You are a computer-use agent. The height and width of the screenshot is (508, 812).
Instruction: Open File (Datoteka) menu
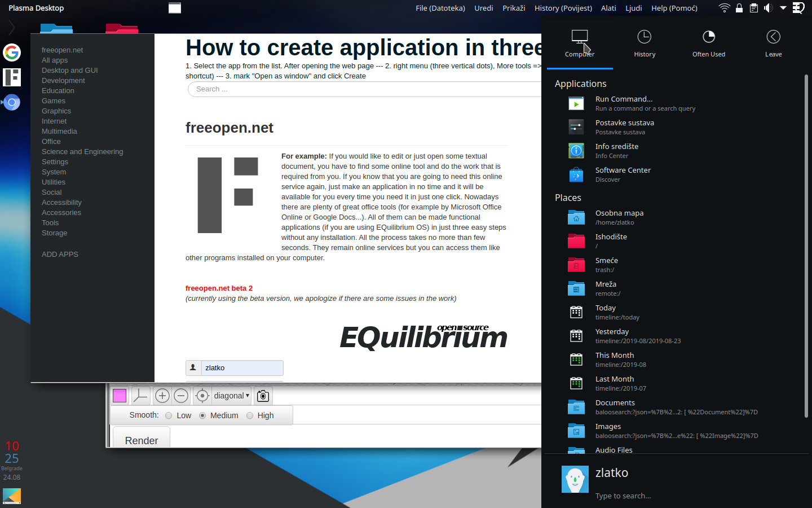coord(440,8)
